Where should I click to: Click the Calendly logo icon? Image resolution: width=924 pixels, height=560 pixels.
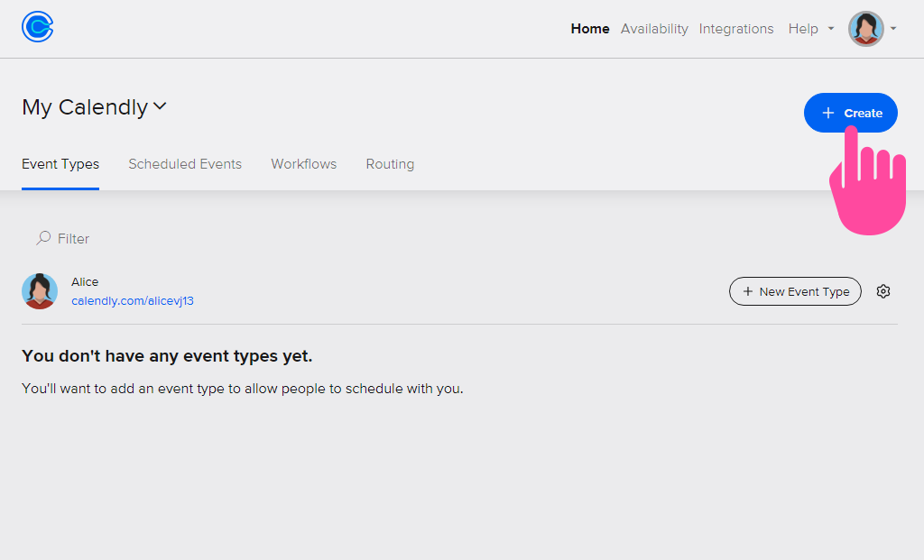(38, 27)
